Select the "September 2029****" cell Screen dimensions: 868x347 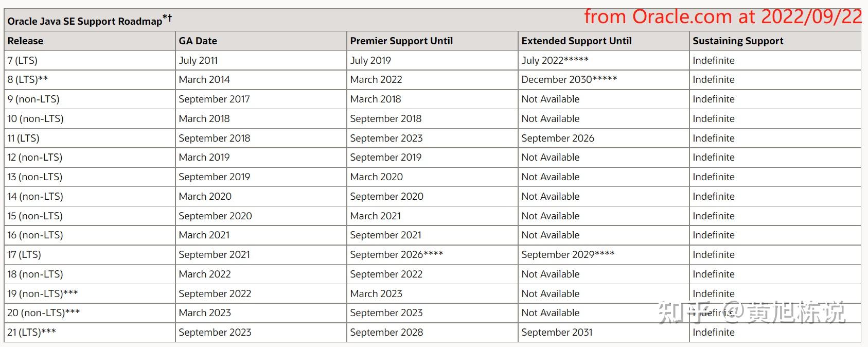pyautogui.click(x=568, y=254)
